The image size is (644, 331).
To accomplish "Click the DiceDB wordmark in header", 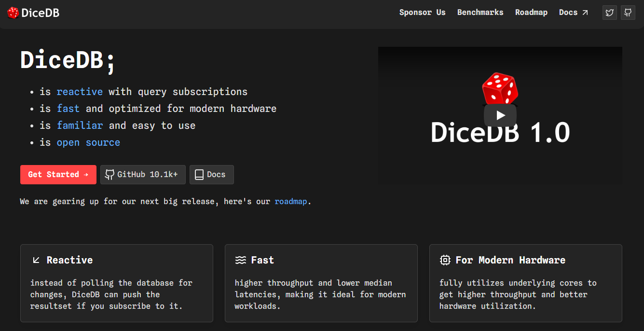I will [x=40, y=13].
